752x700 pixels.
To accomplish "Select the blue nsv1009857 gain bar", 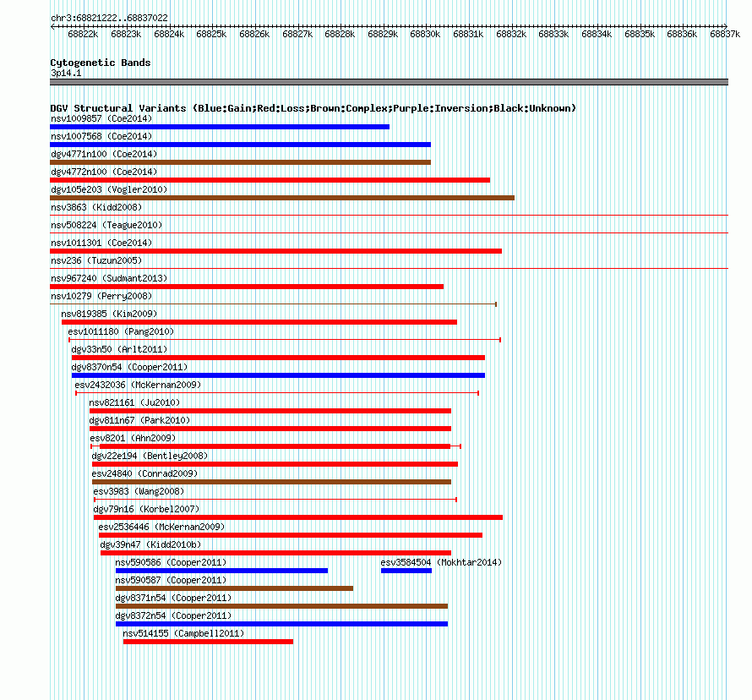I will (220, 127).
